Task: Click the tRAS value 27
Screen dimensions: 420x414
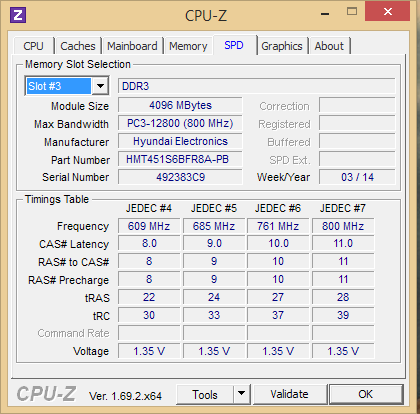Action: pos(278,297)
